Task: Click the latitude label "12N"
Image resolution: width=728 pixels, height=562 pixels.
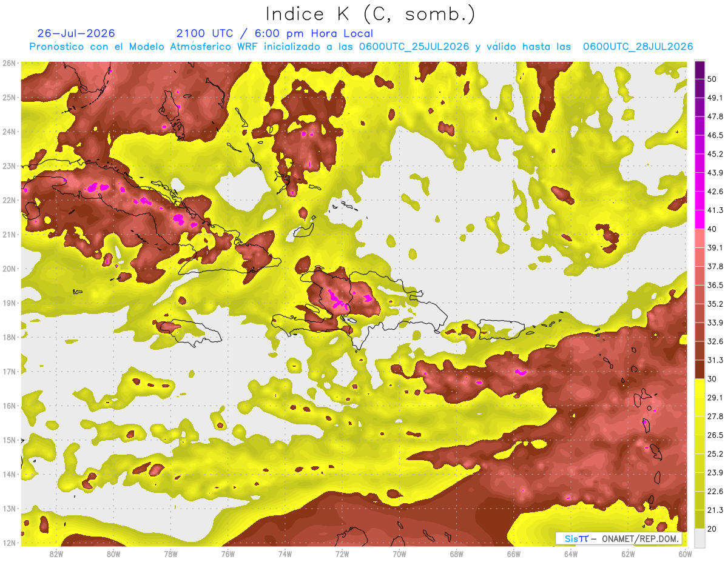Action: point(9,543)
